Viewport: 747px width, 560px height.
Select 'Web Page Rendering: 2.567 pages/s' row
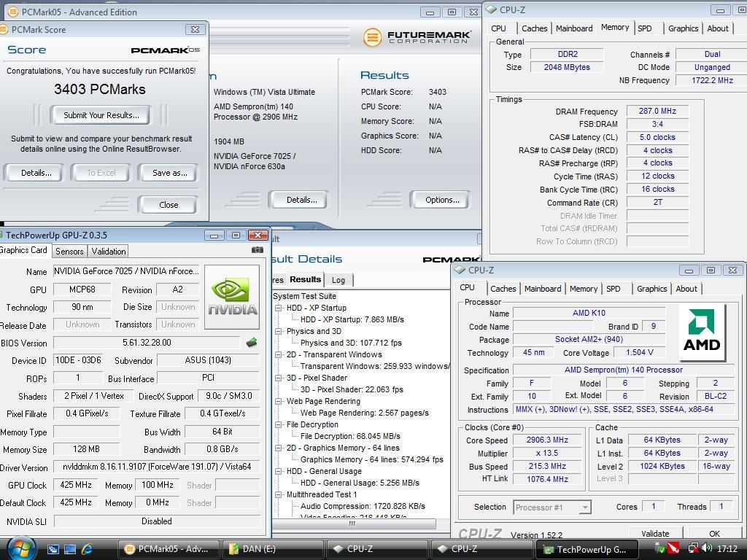(365, 413)
